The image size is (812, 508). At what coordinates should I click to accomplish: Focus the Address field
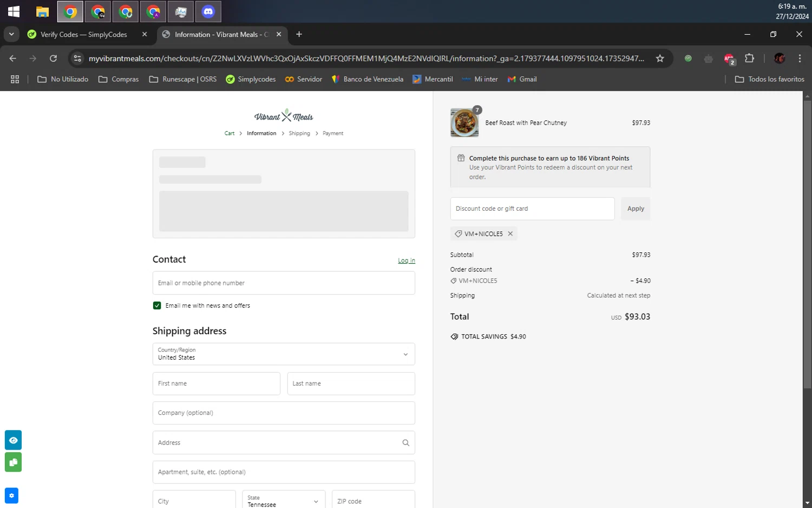(x=284, y=442)
